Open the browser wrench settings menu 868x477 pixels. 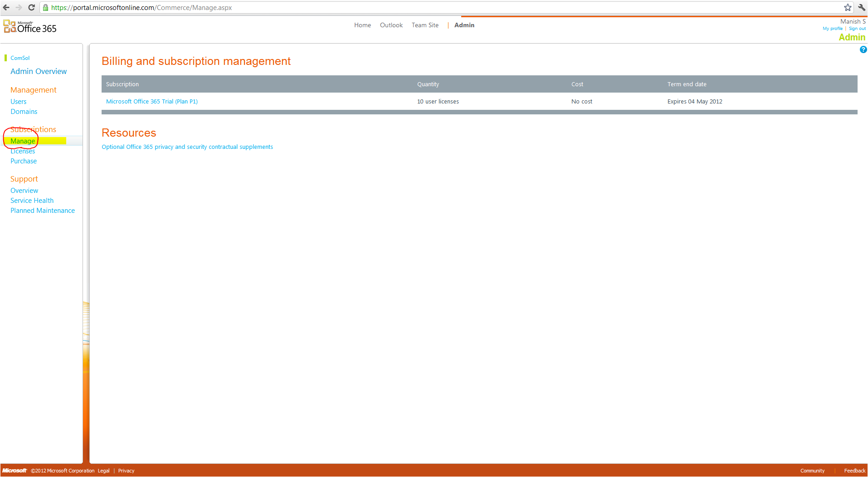click(861, 7)
